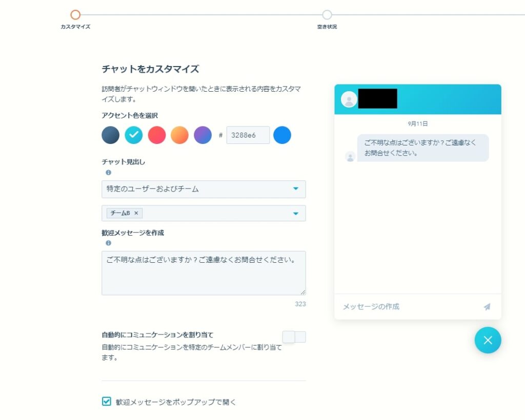The height and width of the screenshot is (420, 525).
Task: Open the 特定のユーザーおよびチーム dropdown
Action: click(204, 190)
